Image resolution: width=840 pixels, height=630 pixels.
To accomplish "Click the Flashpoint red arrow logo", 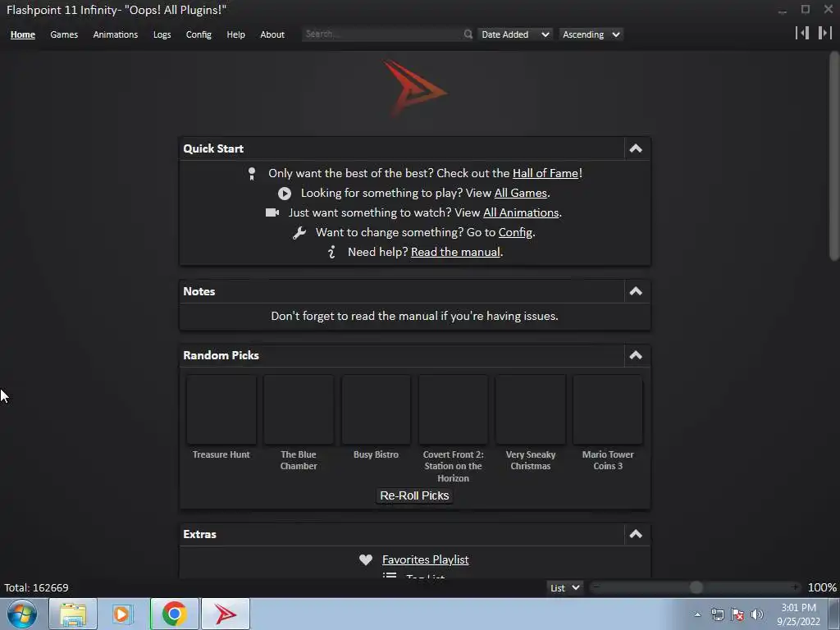I will click(x=414, y=89).
